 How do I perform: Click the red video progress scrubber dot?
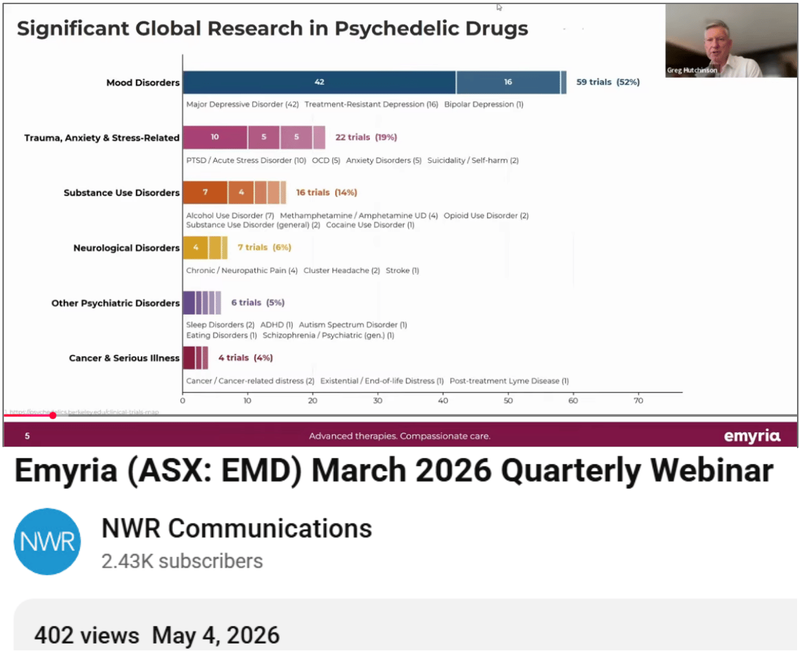click(x=53, y=416)
